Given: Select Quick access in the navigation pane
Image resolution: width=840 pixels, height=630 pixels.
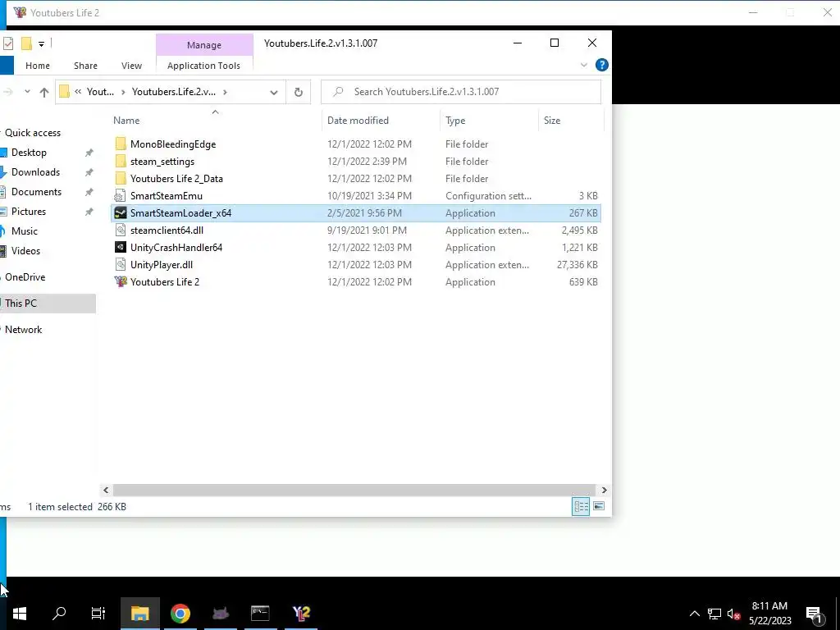Looking at the screenshot, I should click(32, 133).
